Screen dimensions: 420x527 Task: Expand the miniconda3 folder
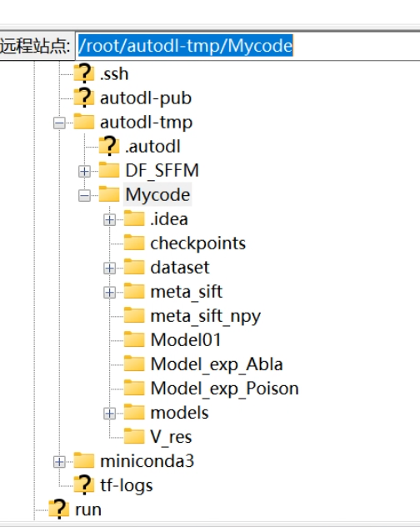click(x=59, y=462)
